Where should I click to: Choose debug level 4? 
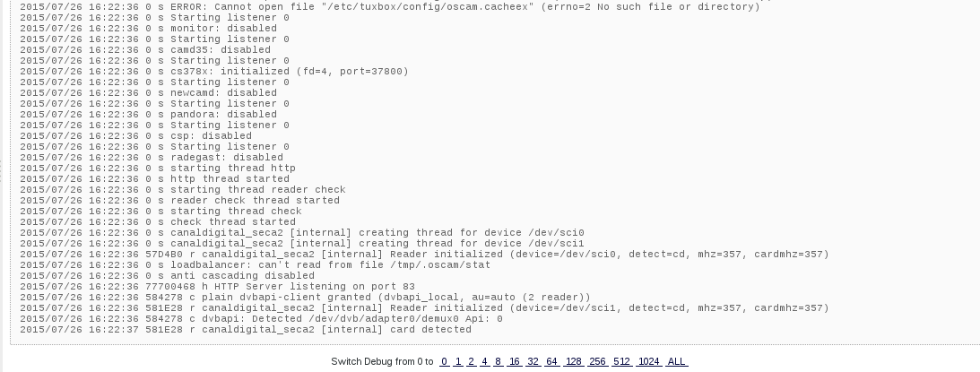[x=485, y=361]
